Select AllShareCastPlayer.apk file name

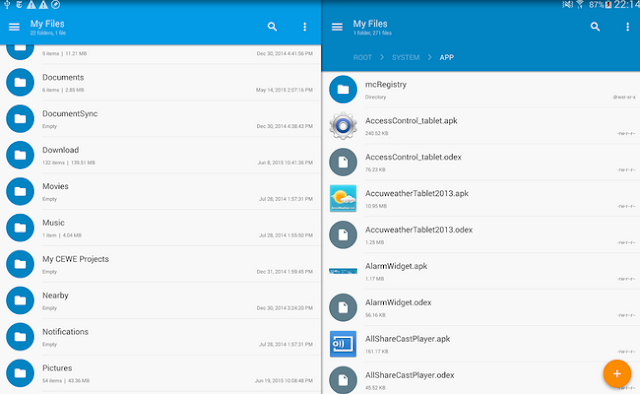pyautogui.click(x=407, y=339)
